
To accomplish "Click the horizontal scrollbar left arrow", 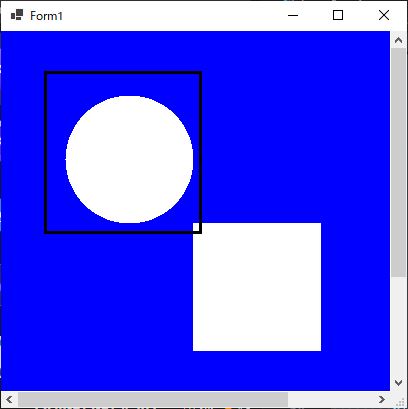I will (x=9, y=399).
